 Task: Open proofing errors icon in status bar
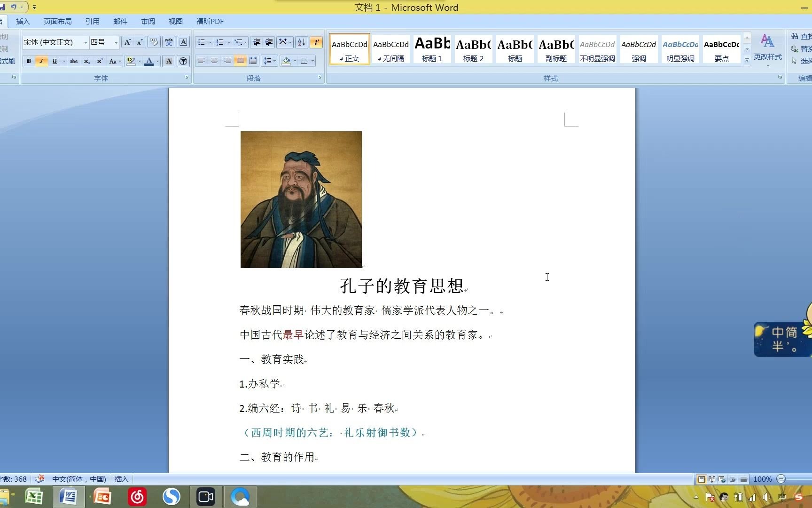tap(40, 479)
